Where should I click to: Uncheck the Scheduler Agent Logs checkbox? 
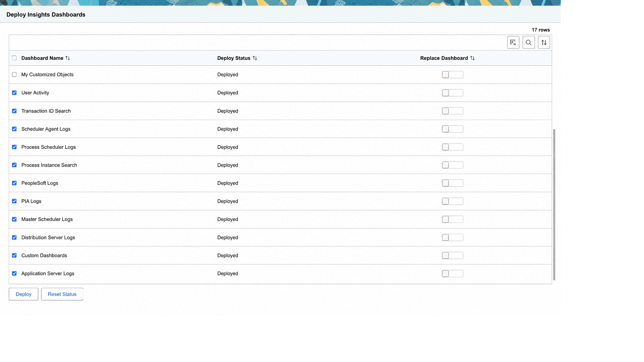[x=14, y=129]
